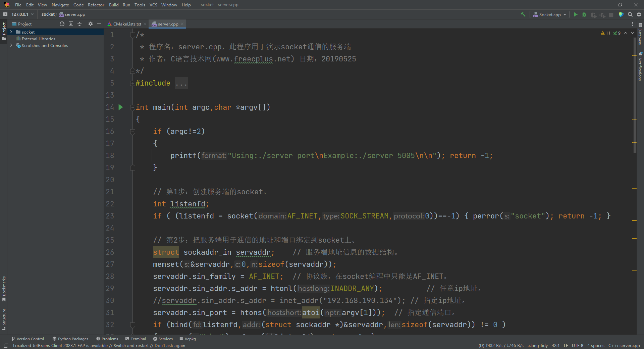Hide the Project tool window
This screenshot has height=349, width=644.
(x=99, y=24)
